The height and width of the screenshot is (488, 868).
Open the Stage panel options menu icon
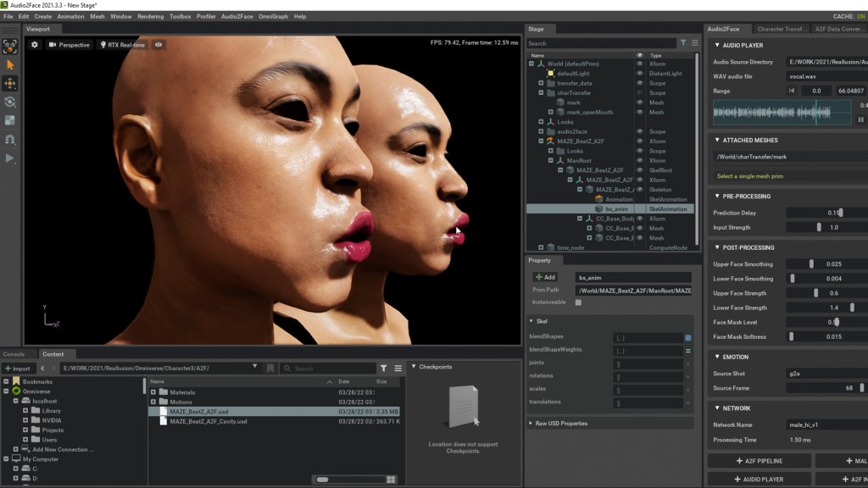[x=695, y=43]
